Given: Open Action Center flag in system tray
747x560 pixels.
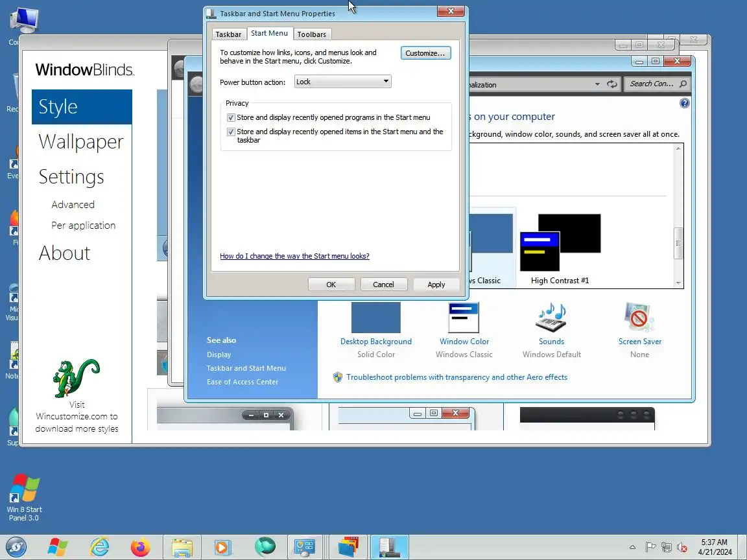Looking at the screenshot, I should (x=650, y=547).
